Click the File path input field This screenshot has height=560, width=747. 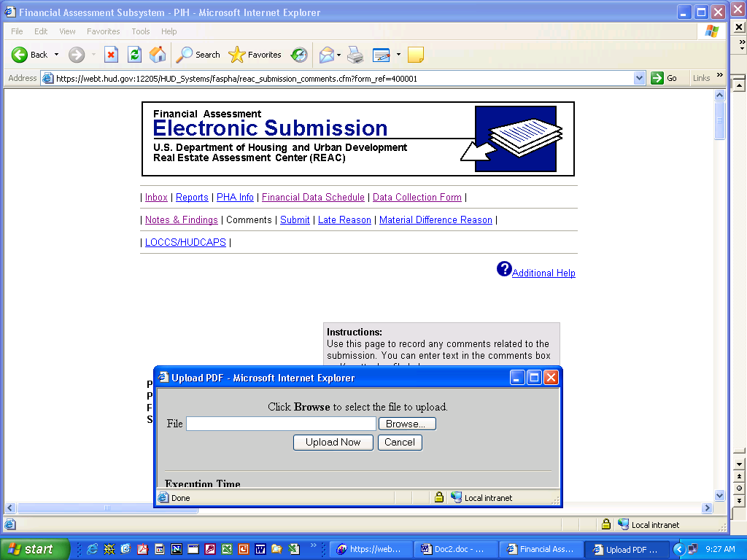(x=281, y=424)
